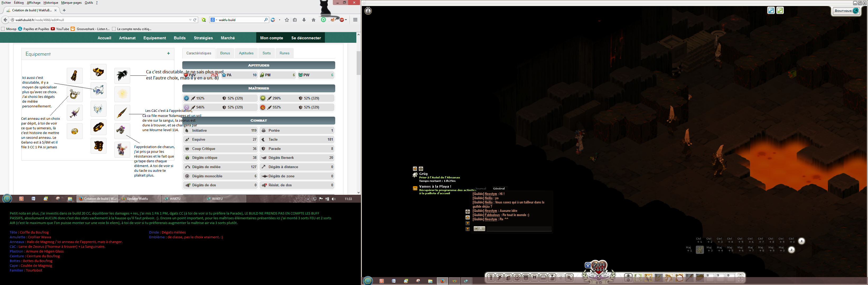The image size is (868, 285).
Task: Open character sheet icon in Wakfu bar
Action: click(491, 278)
